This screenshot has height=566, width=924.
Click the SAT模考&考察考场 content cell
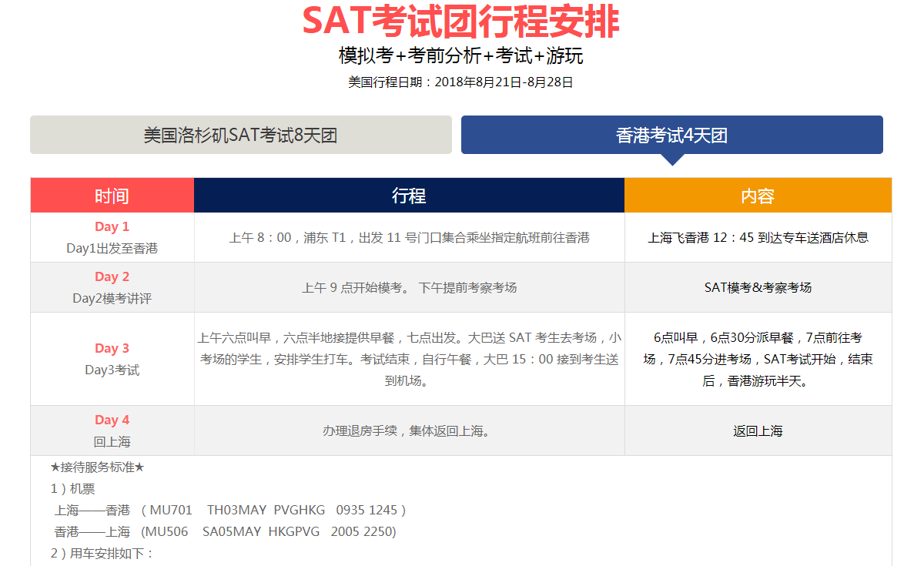pyautogui.click(x=758, y=287)
